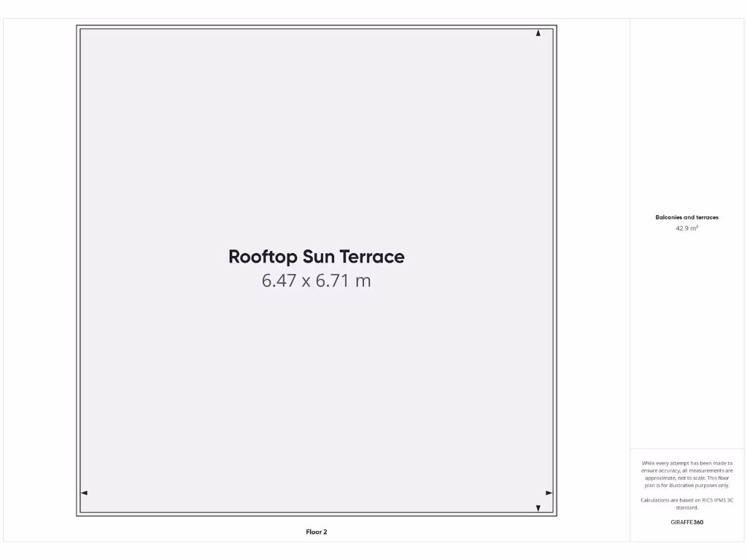The width and height of the screenshot is (747, 560).
Task: Click the right-pointing arrow marker on the plan
Action: click(x=548, y=493)
